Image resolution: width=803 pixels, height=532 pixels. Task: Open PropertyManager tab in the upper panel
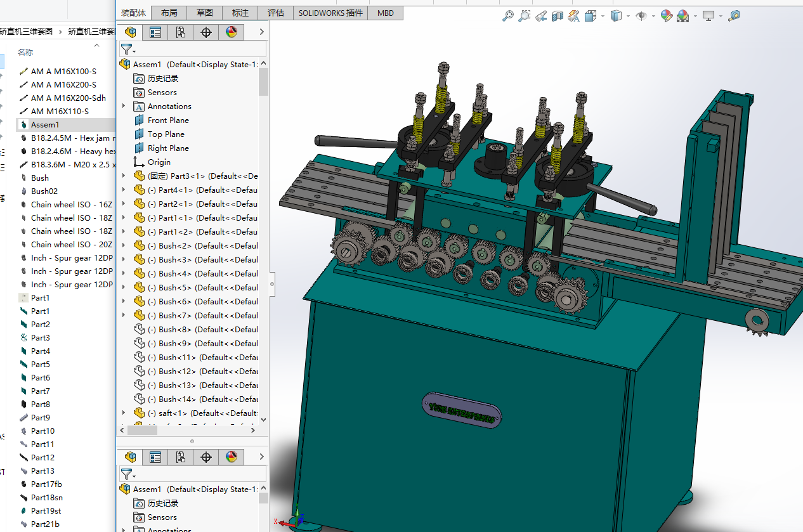(155, 32)
